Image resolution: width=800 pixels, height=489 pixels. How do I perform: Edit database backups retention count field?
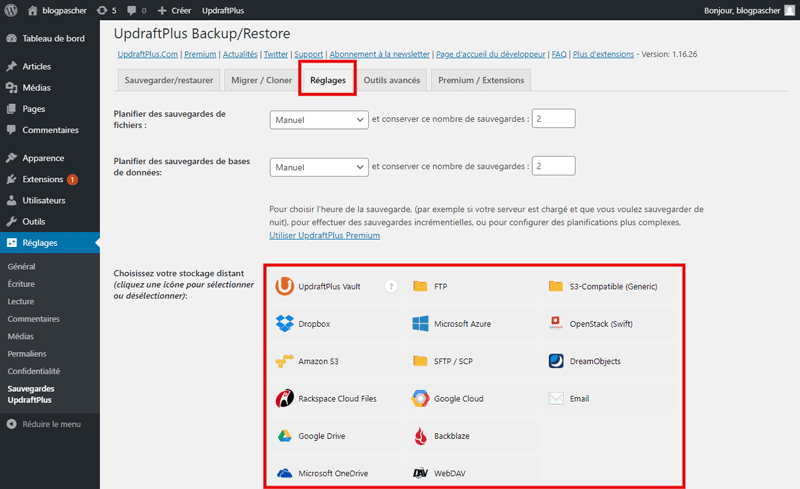point(554,166)
